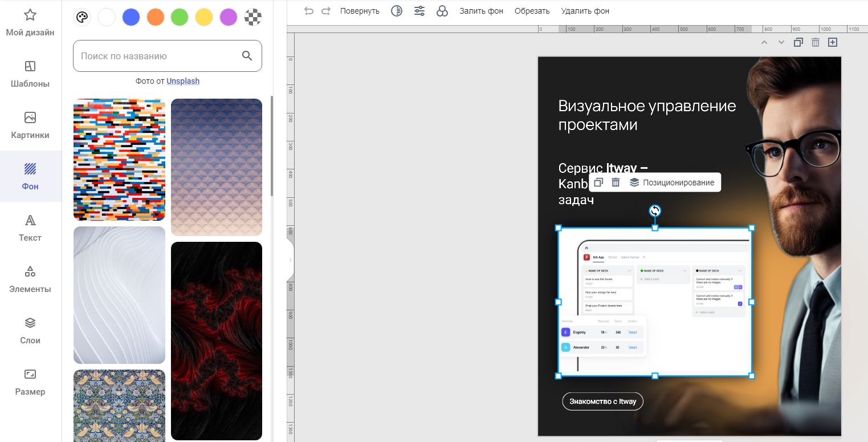Redo the last action
The width and height of the screenshot is (868, 442).
(326, 11)
